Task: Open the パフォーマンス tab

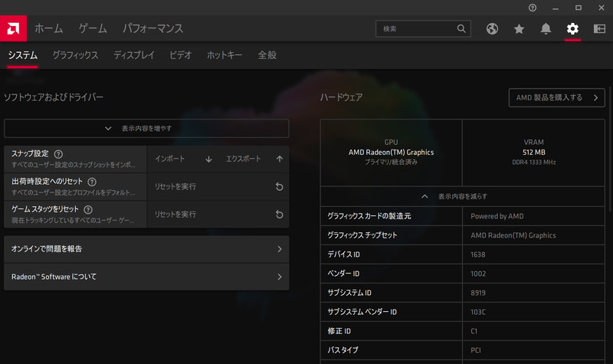Action: coord(152,28)
